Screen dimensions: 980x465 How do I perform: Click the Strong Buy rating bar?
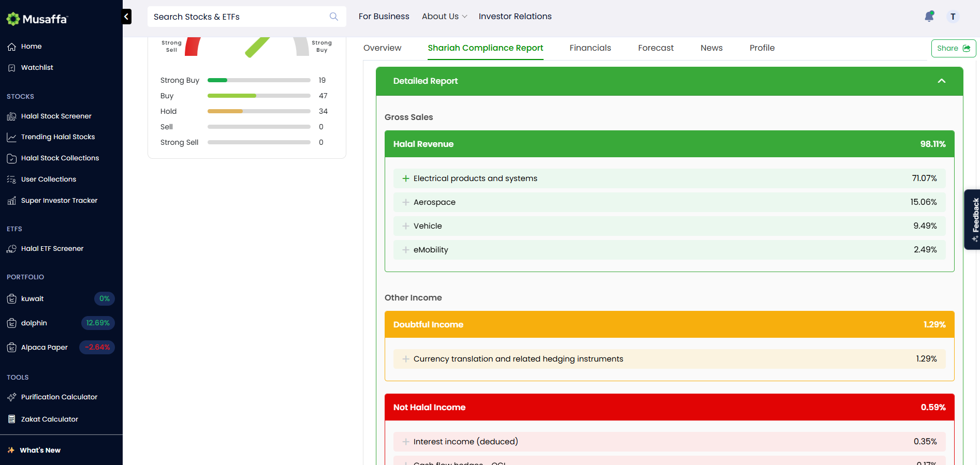coord(259,80)
